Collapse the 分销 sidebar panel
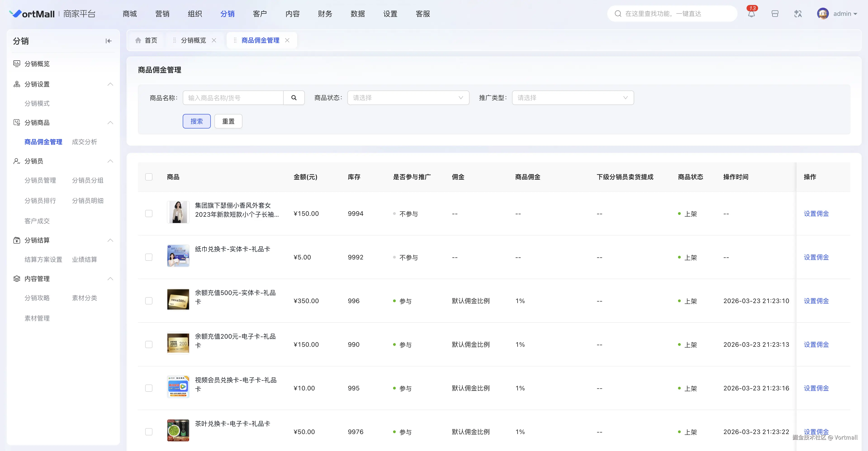868x451 pixels. pyautogui.click(x=108, y=41)
